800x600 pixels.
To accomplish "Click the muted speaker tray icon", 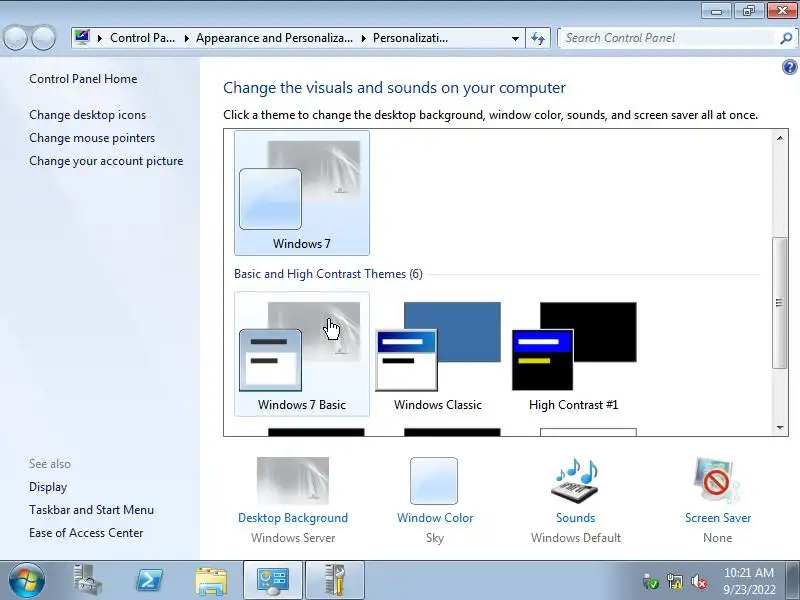I will (x=698, y=581).
